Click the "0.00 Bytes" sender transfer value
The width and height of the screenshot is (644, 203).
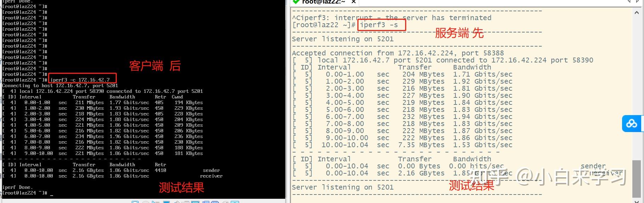[419, 166]
